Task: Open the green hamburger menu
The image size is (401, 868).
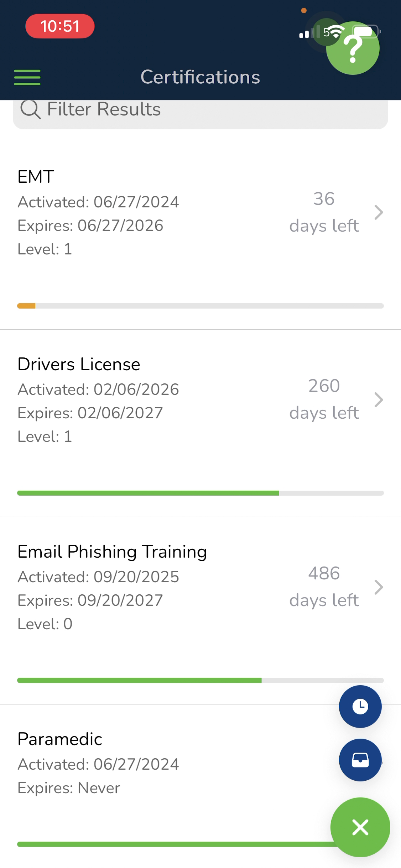Action: [x=27, y=77]
